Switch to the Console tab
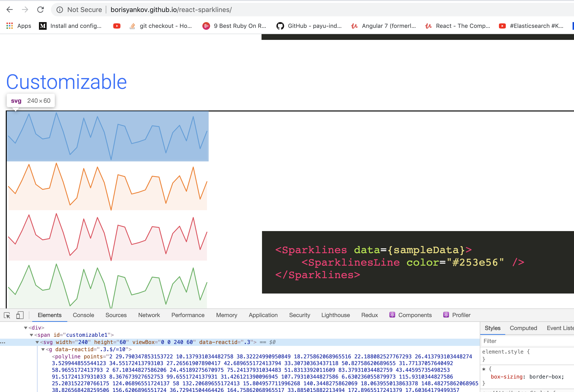Screen dimensions: 574x392 (83, 315)
